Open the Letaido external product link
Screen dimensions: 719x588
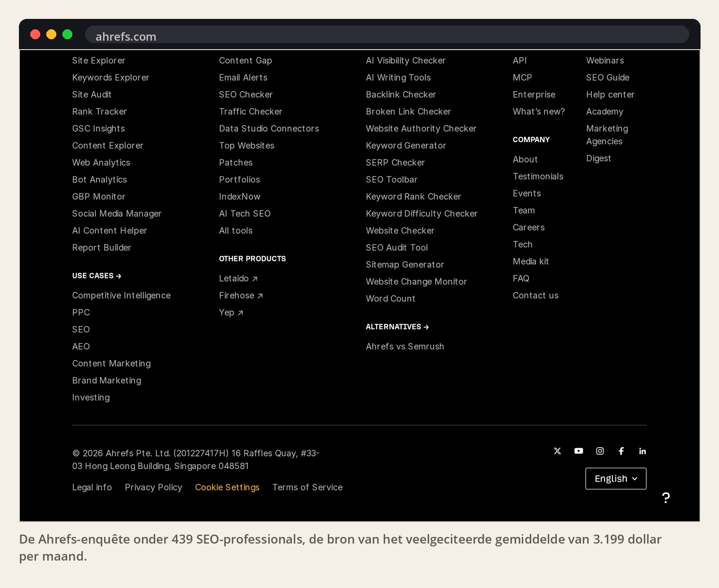click(x=238, y=278)
